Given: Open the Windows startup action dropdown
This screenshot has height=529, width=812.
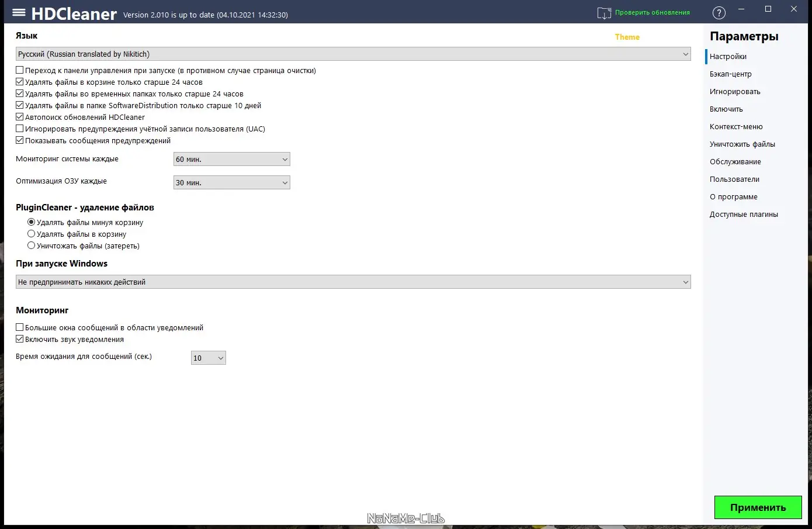Looking at the screenshot, I should click(x=353, y=282).
